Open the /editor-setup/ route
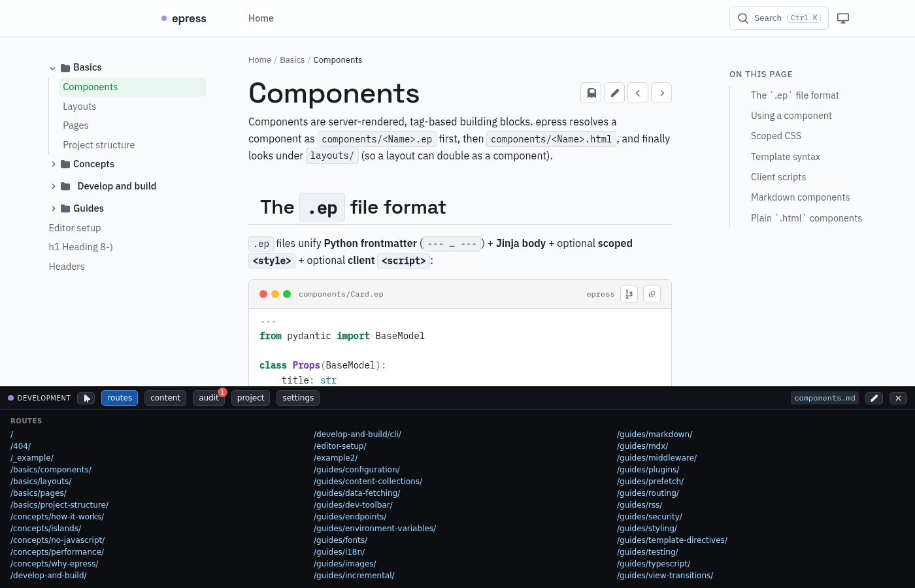915x588 pixels. pyautogui.click(x=340, y=446)
